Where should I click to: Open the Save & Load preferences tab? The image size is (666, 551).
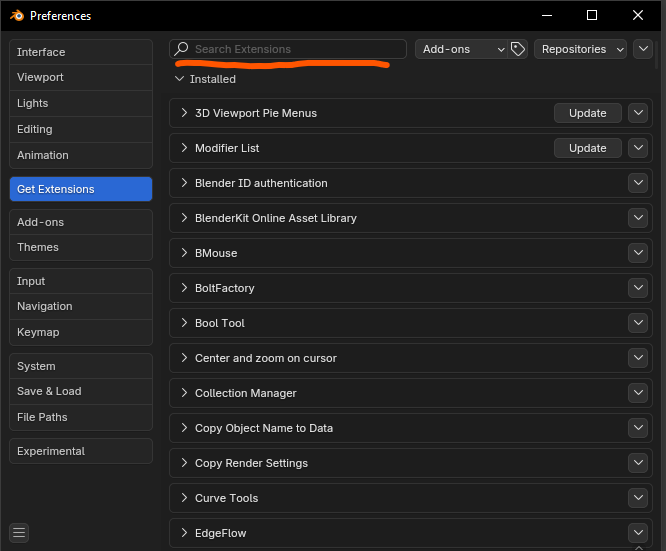click(81, 391)
